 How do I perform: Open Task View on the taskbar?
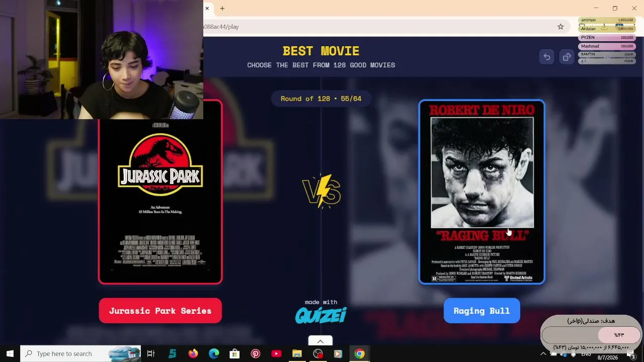150,353
